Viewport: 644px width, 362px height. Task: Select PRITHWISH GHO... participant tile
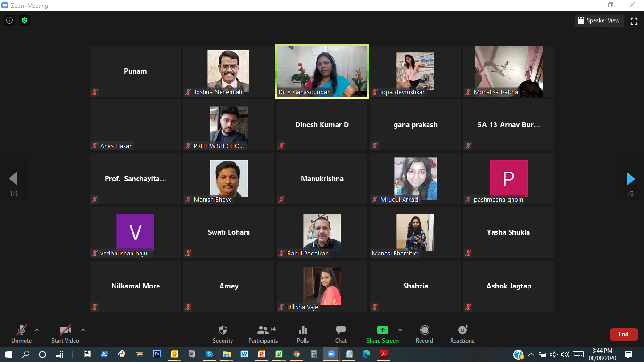click(229, 125)
